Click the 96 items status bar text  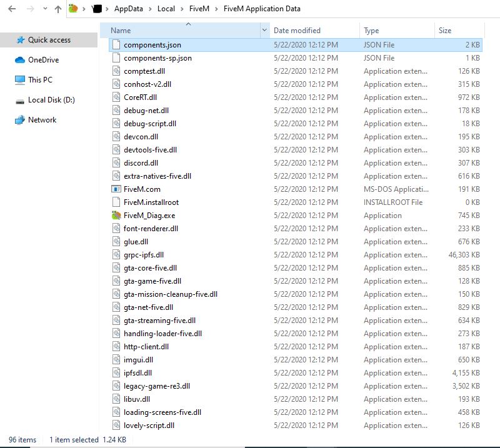pos(22,440)
